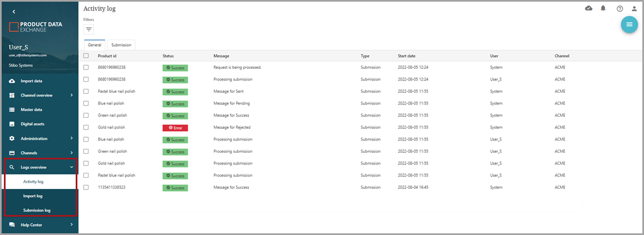Go to Digital assets in sidebar
This screenshot has height=235, width=644.
tap(32, 124)
